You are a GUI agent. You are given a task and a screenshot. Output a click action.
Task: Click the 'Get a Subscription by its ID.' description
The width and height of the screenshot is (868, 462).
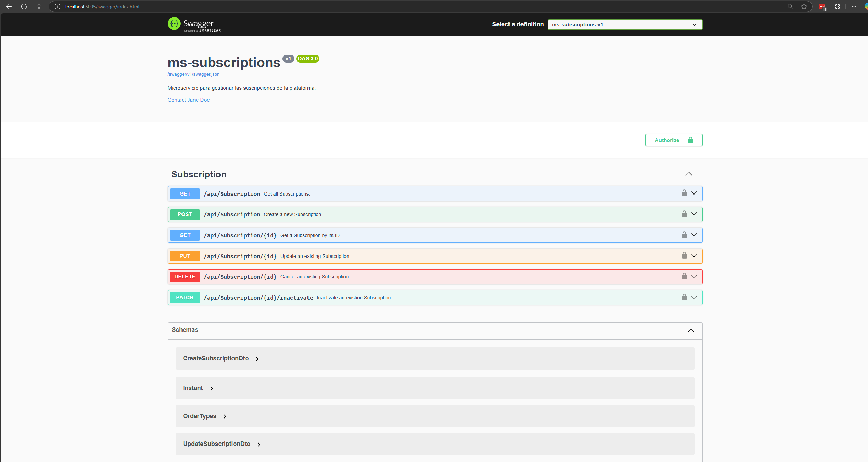(x=311, y=235)
